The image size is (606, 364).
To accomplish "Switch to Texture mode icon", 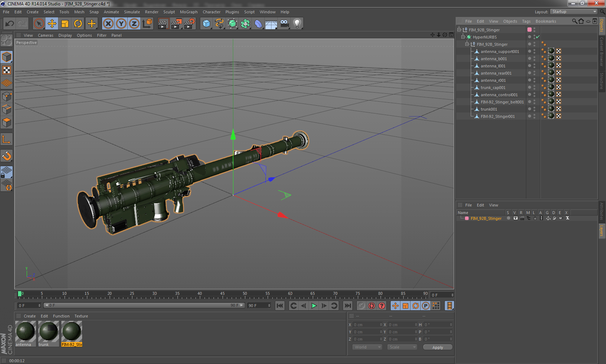I will 6,70.
